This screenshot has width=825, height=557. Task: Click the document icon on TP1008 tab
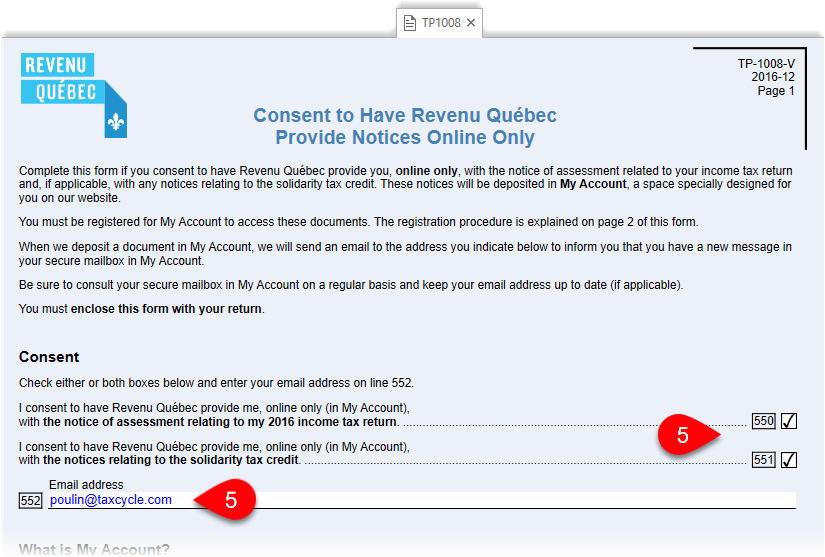pyautogui.click(x=409, y=23)
